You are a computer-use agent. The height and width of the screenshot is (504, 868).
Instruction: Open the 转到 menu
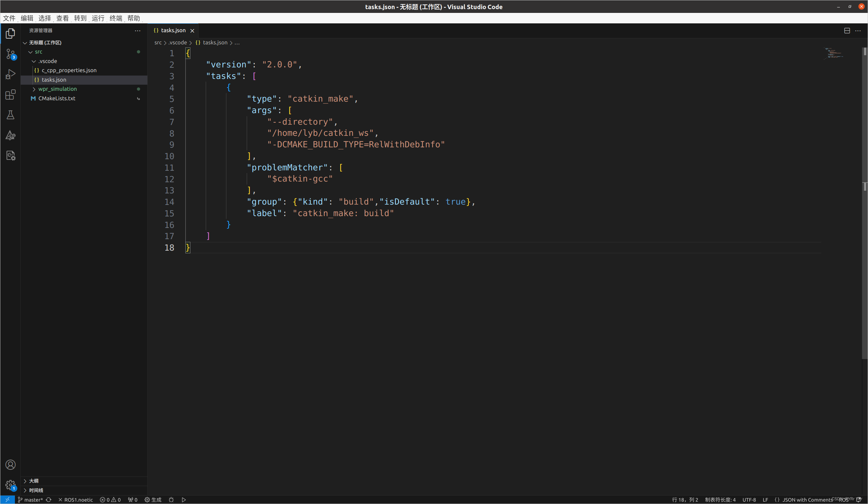pyautogui.click(x=80, y=18)
